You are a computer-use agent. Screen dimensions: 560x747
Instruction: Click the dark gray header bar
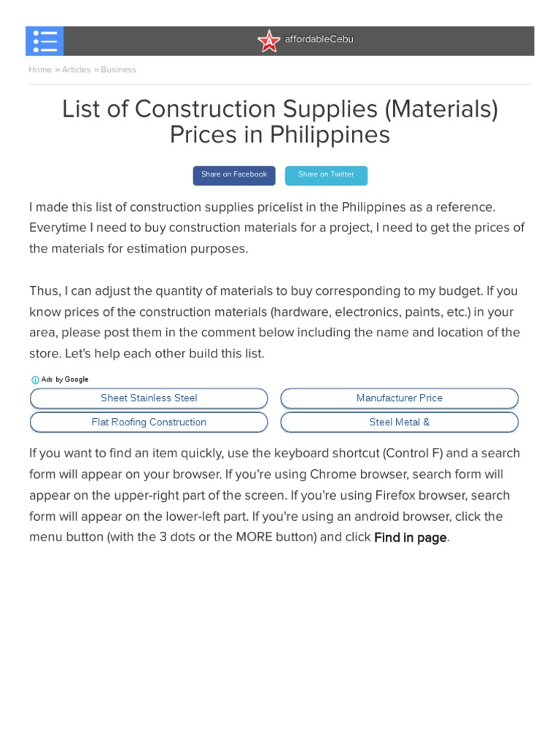click(437, 41)
